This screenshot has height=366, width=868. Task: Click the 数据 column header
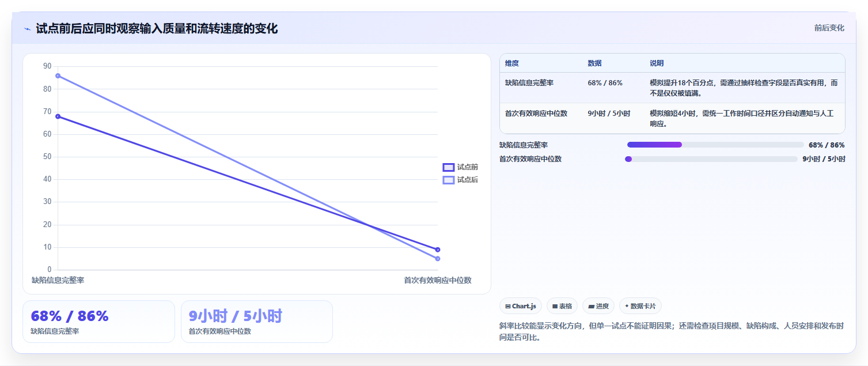pos(594,63)
